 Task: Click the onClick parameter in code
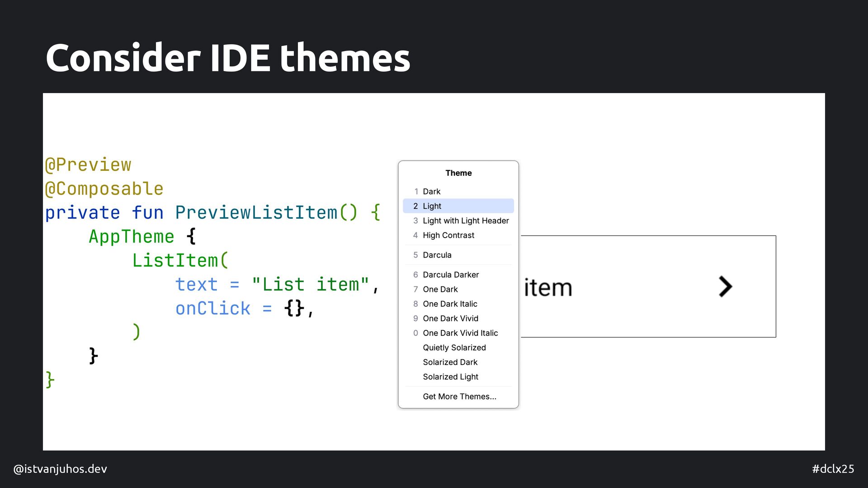click(x=213, y=308)
